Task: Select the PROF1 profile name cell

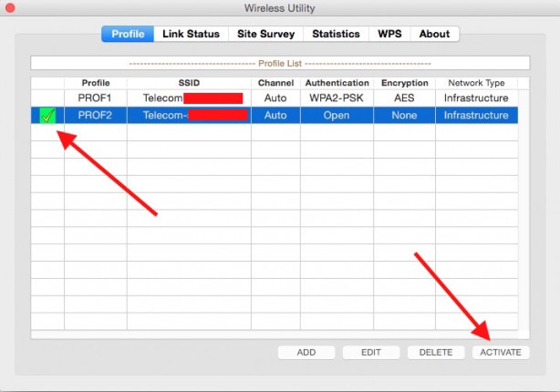Action: (x=96, y=98)
